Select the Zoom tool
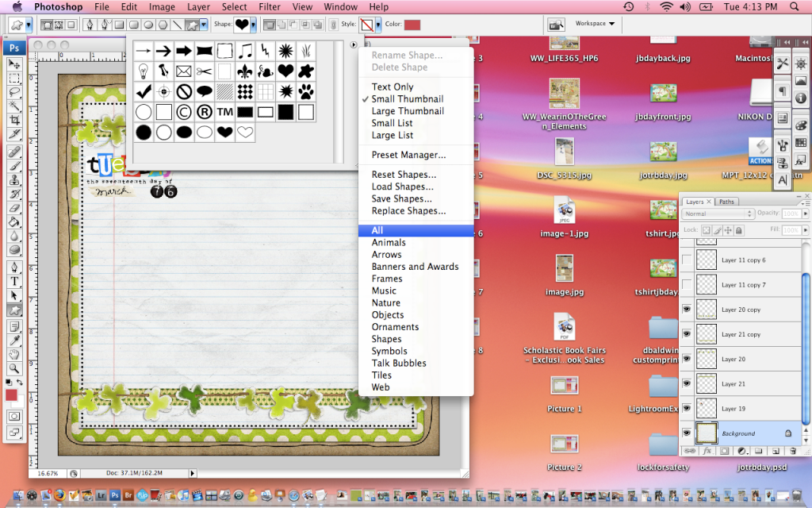Screen dimensions: 812x508 pos(14,368)
